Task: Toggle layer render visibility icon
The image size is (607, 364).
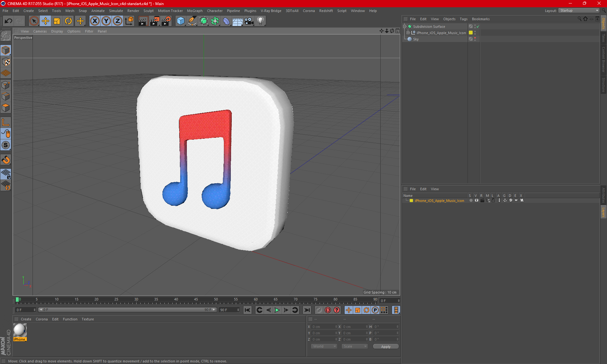Action: (482, 201)
